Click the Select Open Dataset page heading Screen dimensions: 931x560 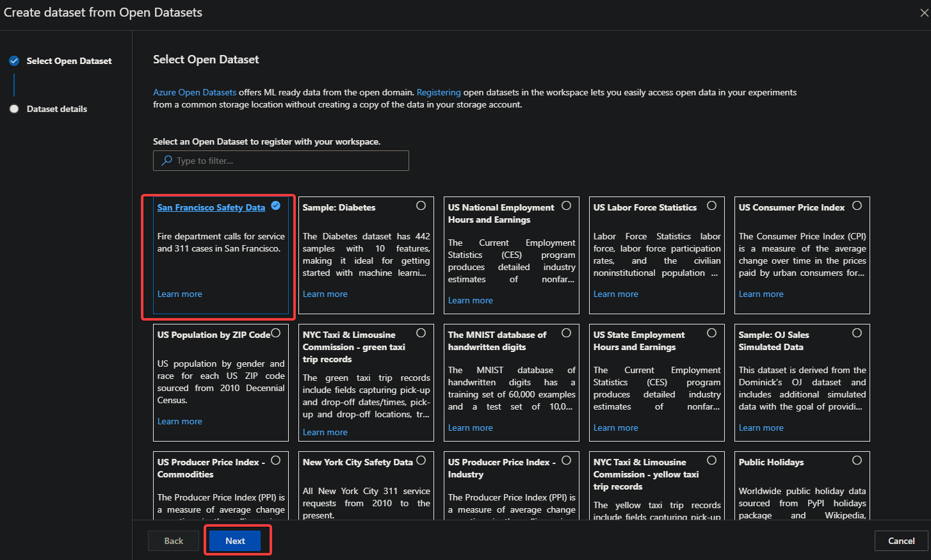click(x=206, y=60)
